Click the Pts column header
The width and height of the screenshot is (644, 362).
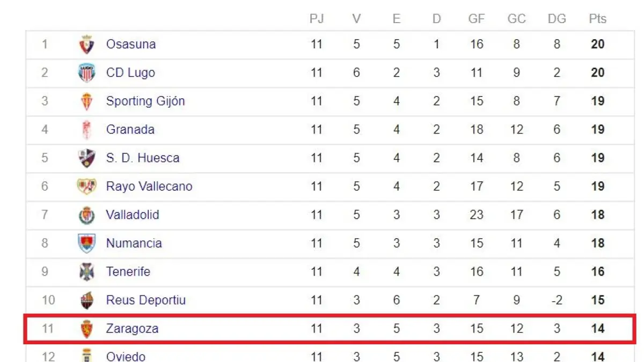[597, 19]
